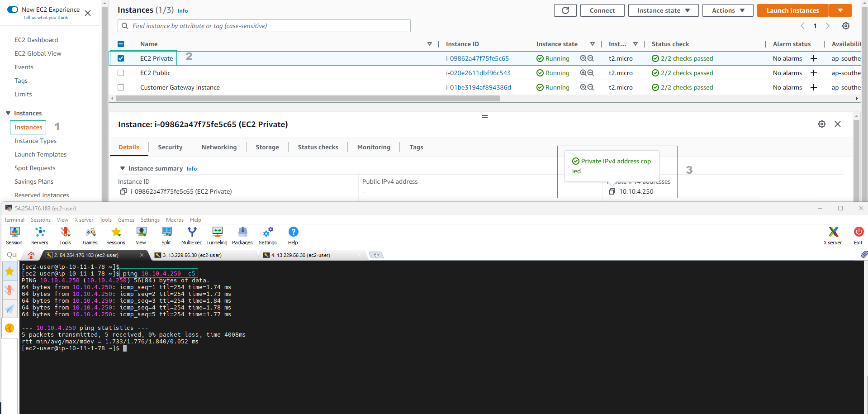Click Connect button
Viewport: 868px width, 414px height.
click(602, 10)
